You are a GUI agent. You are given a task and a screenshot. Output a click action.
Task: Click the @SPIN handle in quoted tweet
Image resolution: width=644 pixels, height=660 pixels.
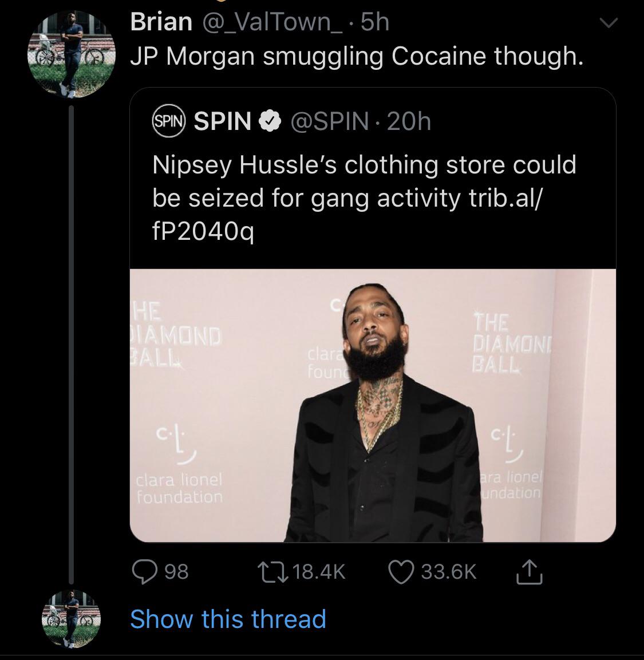[330, 121]
